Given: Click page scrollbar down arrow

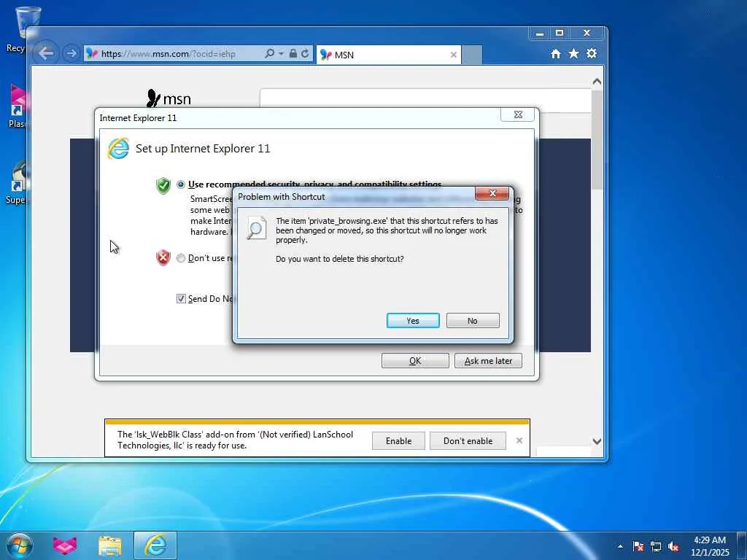Looking at the screenshot, I should pos(597,441).
